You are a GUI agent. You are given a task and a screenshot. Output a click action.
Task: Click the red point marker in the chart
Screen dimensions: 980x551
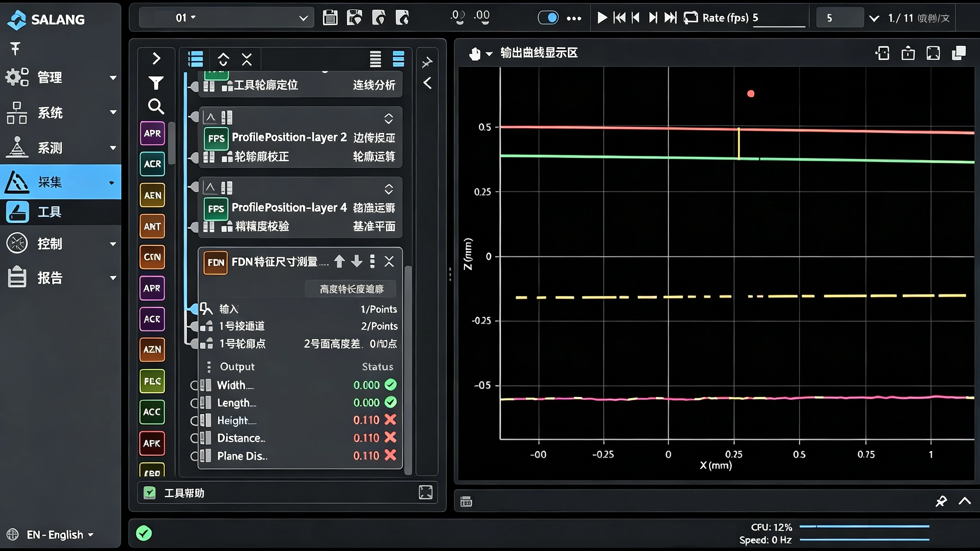[750, 94]
